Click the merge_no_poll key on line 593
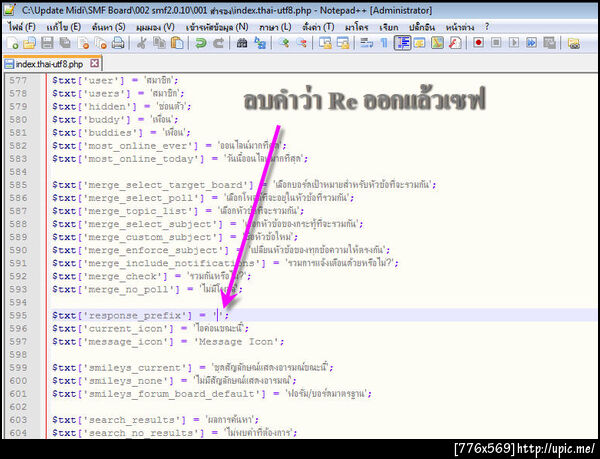600x459 pixels. coord(128,290)
